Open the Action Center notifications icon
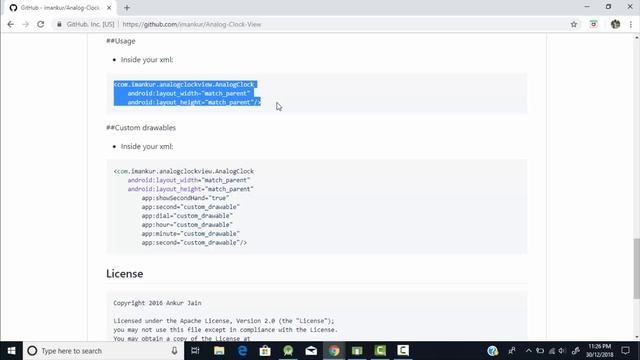The image size is (640, 360). pos(625,351)
